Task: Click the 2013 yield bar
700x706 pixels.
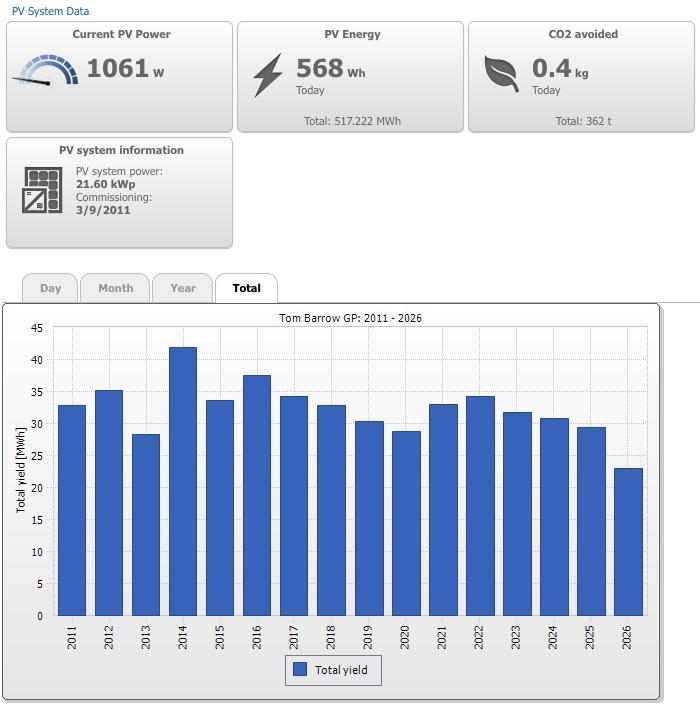Action: [146, 525]
